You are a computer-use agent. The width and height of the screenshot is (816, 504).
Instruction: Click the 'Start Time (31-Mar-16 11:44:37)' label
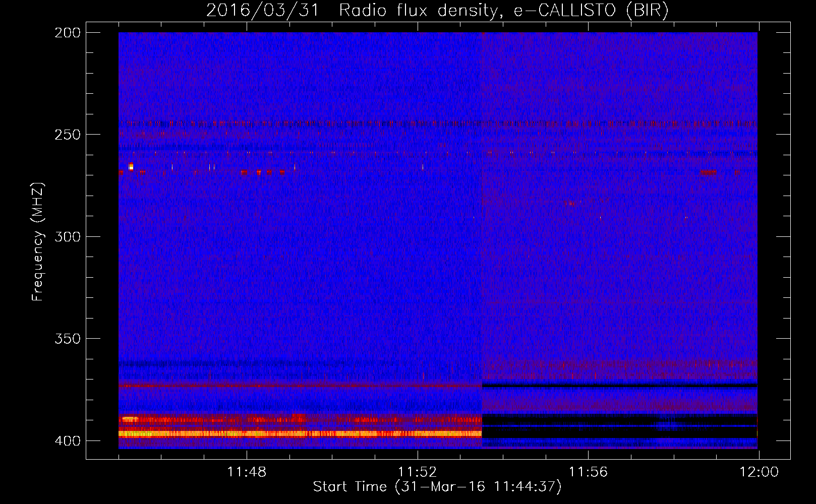point(437,487)
